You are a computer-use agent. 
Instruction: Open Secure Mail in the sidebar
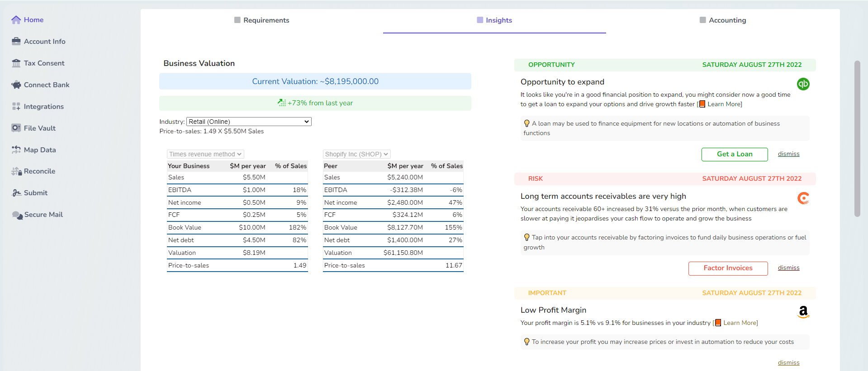click(37, 215)
